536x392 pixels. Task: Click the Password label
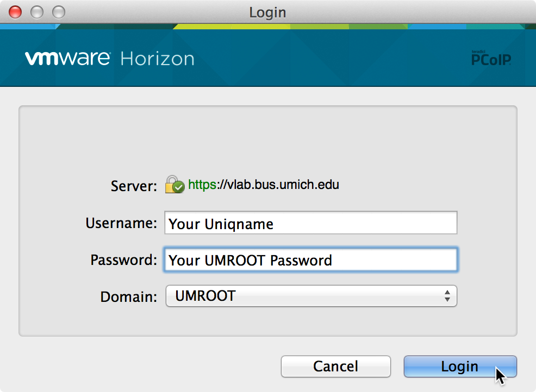click(x=123, y=260)
